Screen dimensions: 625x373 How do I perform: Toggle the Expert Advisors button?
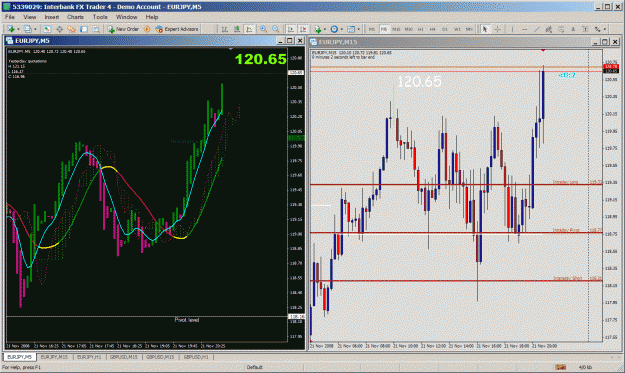coord(177,29)
